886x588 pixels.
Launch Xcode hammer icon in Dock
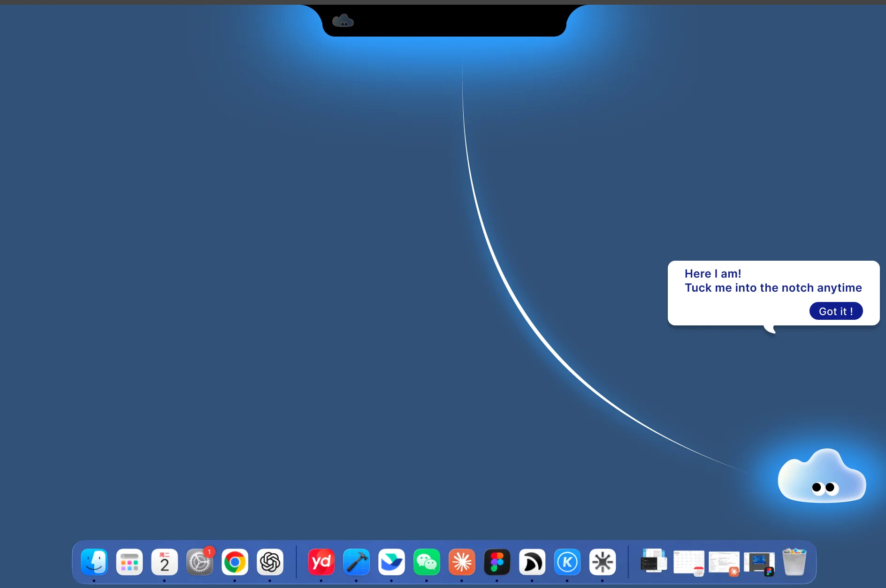357,562
